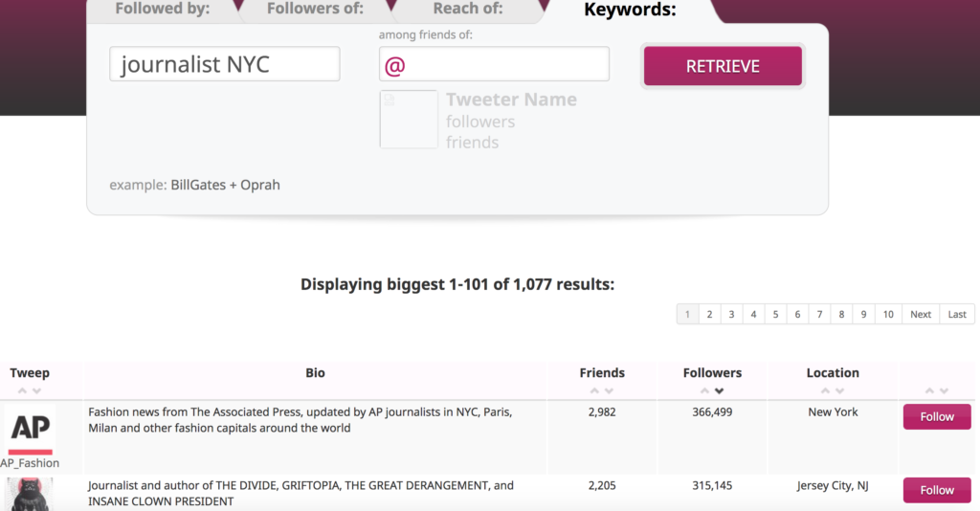Sort Tweep column ascending arrow

tap(23, 391)
